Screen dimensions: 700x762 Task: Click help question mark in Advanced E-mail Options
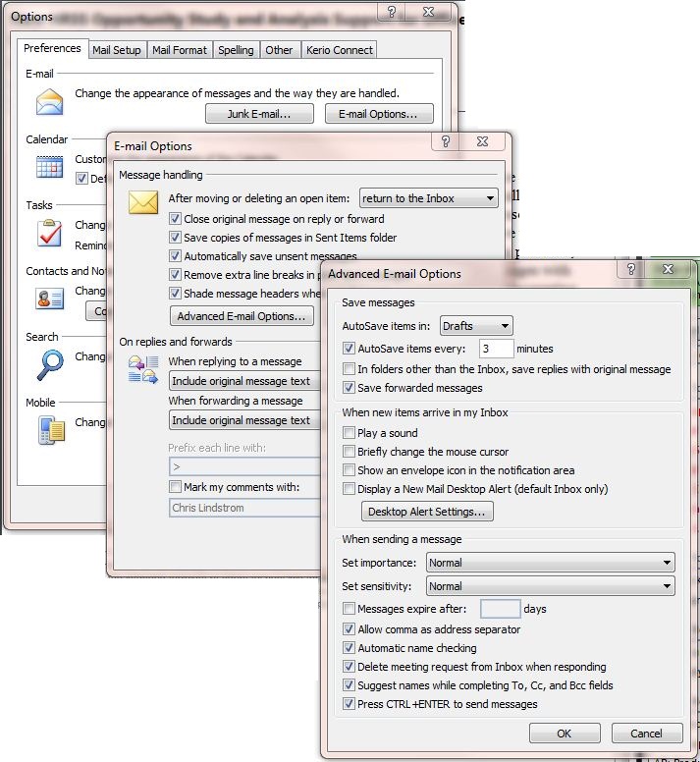pos(631,269)
